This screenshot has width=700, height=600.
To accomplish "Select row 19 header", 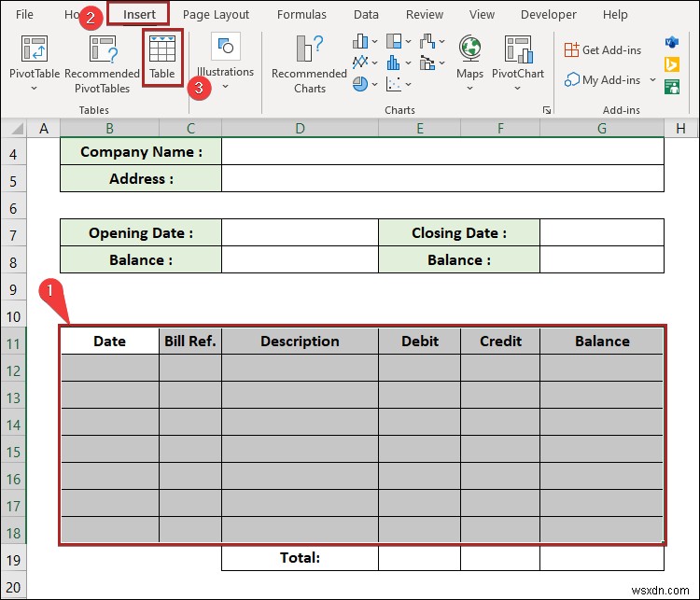I will tap(13, 560).
